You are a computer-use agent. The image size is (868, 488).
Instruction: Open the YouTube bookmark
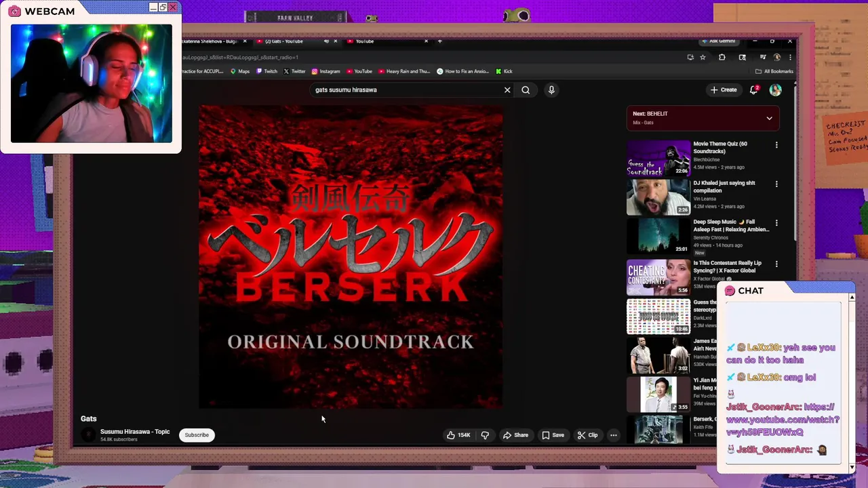[359, 71]
